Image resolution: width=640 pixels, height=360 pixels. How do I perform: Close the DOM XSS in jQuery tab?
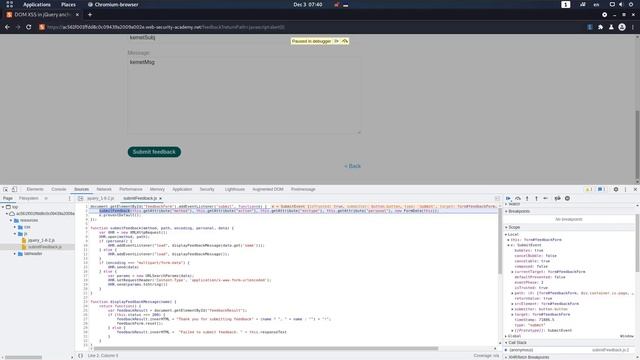point(77,15)
